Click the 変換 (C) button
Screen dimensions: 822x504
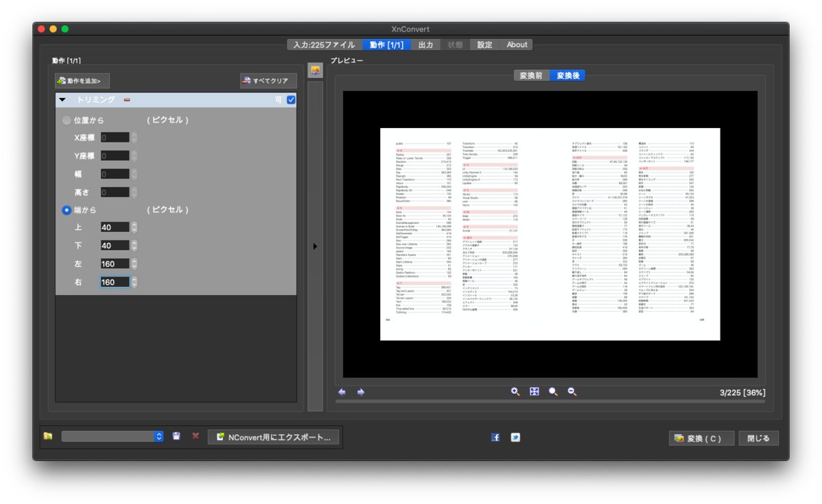pos(702,438)
